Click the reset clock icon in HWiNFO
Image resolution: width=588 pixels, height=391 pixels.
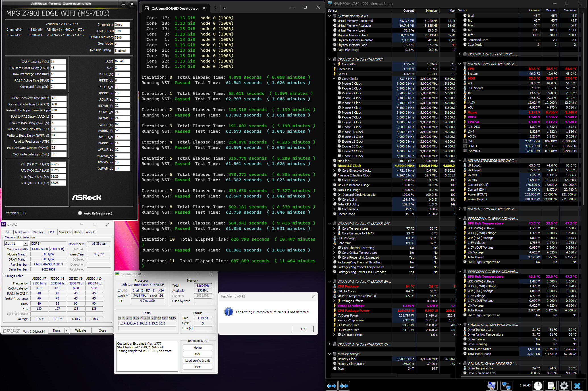[538, 386]
